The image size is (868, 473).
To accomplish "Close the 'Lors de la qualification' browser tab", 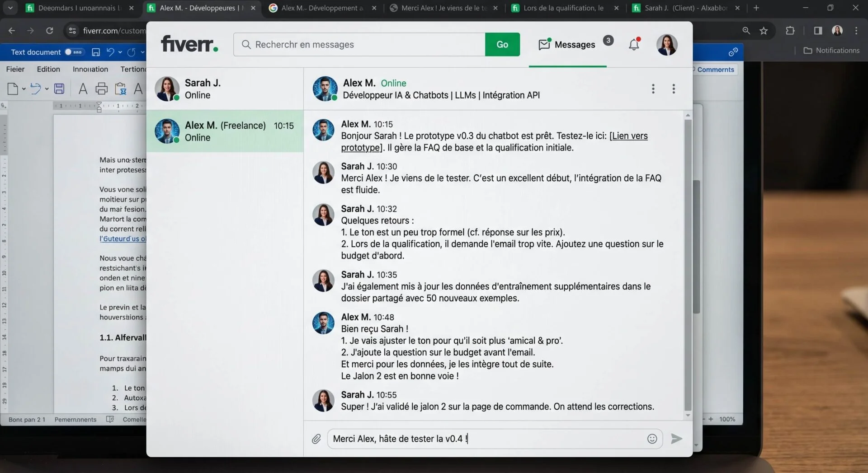I will 616,8.
